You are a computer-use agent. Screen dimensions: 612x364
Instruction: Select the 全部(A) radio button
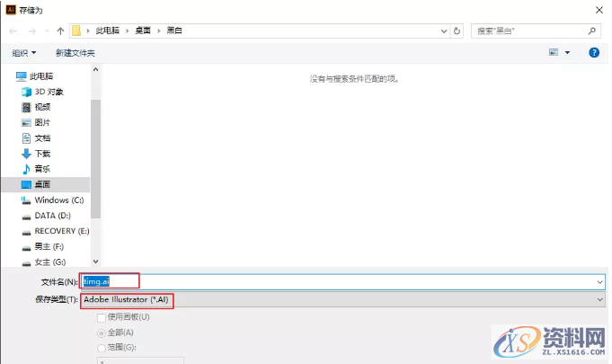coord(102,333)
